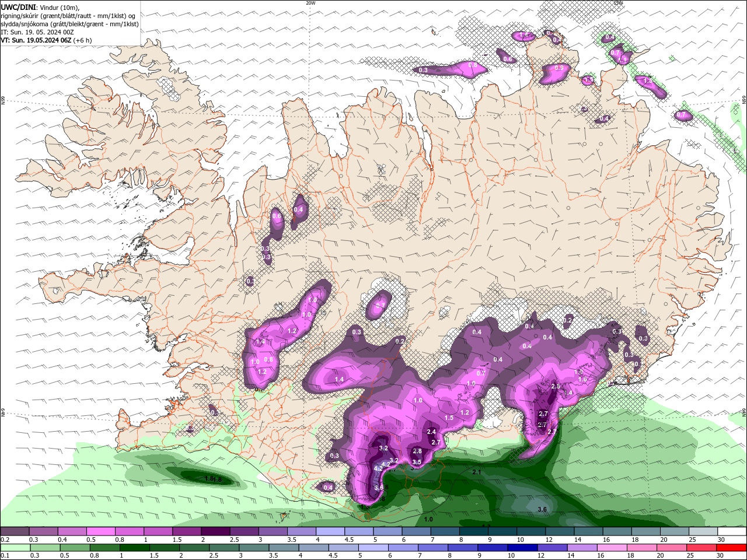Pick the 0.8 swatch in lower legend row
Screen dimensions: 747x560
click(105, 548)
